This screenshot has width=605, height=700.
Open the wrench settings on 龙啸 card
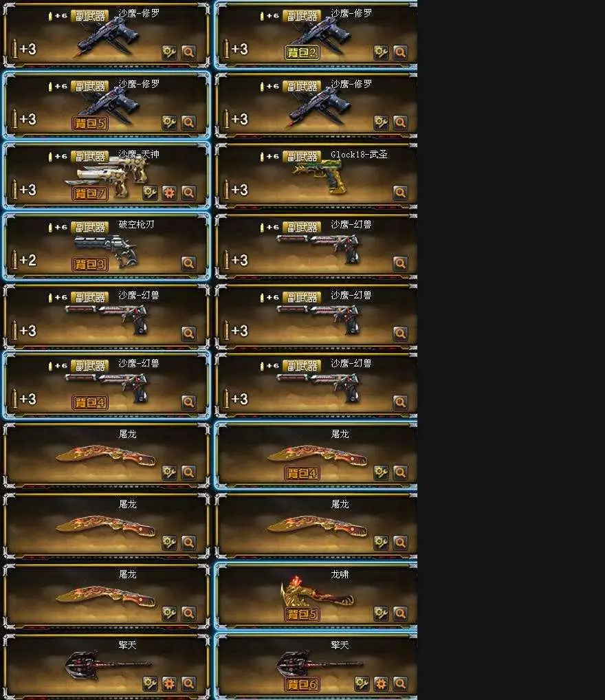pos(382,613)
